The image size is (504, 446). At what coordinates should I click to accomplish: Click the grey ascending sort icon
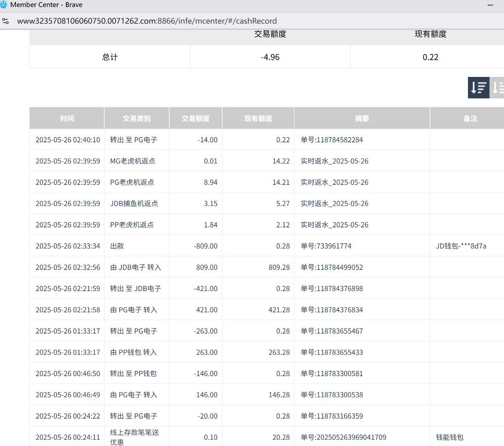click(497, 87)
